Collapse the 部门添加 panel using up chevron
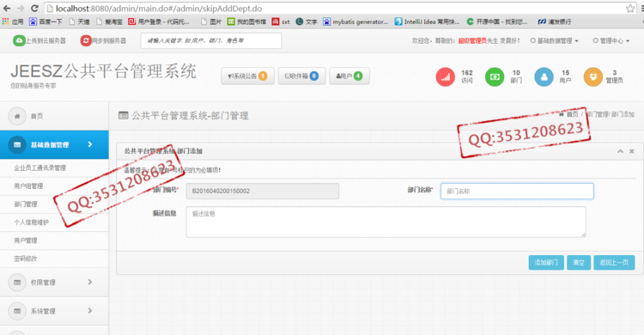This screenshot has height=335, width=644. [x=620, y=151]
